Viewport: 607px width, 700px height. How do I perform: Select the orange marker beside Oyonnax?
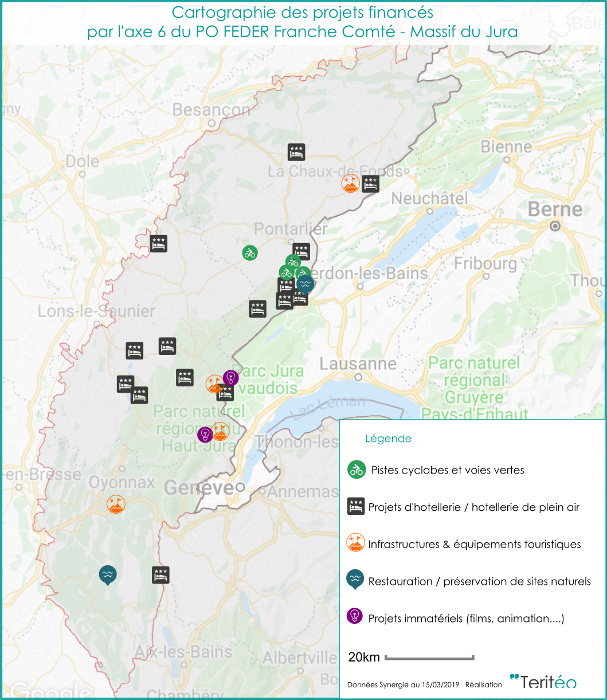click(x=116, y=505)
